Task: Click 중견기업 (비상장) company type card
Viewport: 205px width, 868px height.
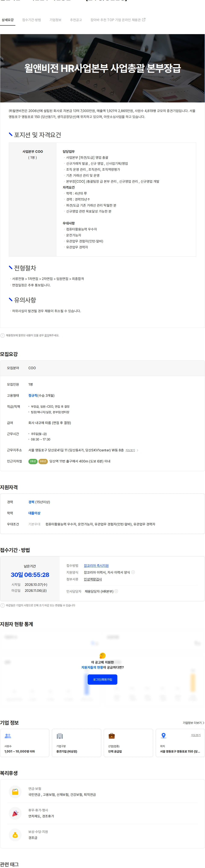Action: click(76, 743)
